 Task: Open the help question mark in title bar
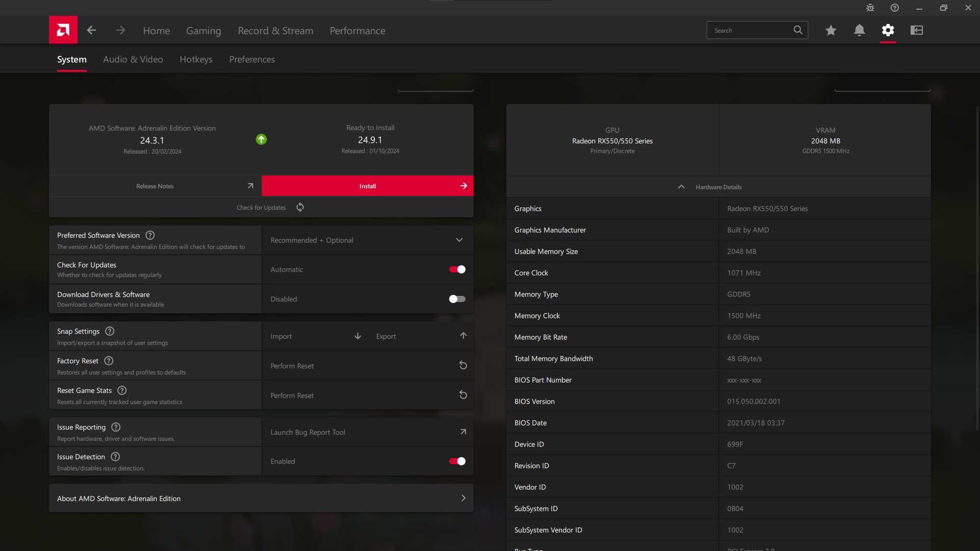[895, 8]
